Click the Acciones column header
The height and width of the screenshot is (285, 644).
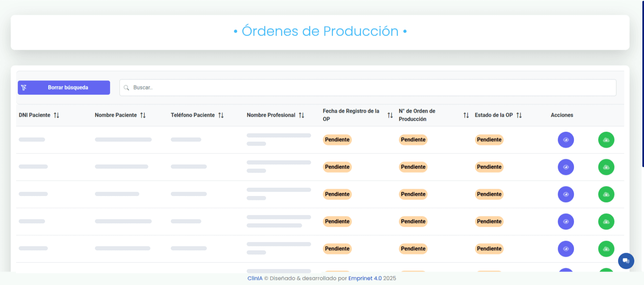point(562,115)
